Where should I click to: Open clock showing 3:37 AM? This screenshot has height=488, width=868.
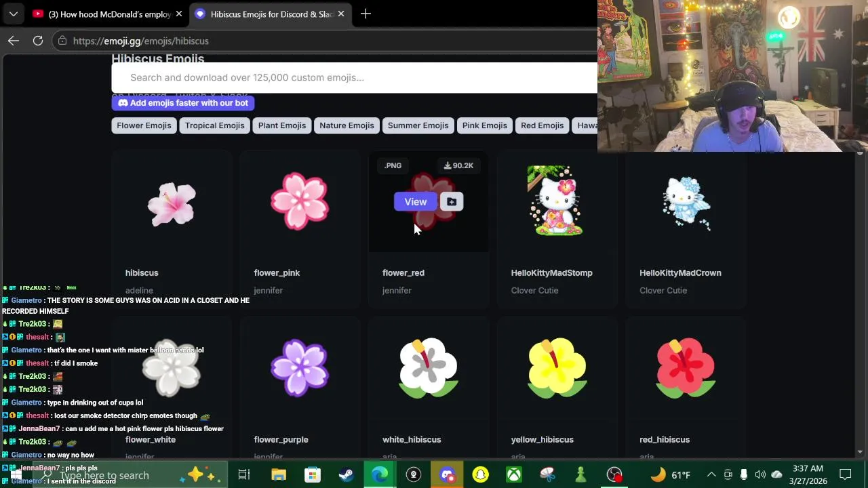[807, 474]
